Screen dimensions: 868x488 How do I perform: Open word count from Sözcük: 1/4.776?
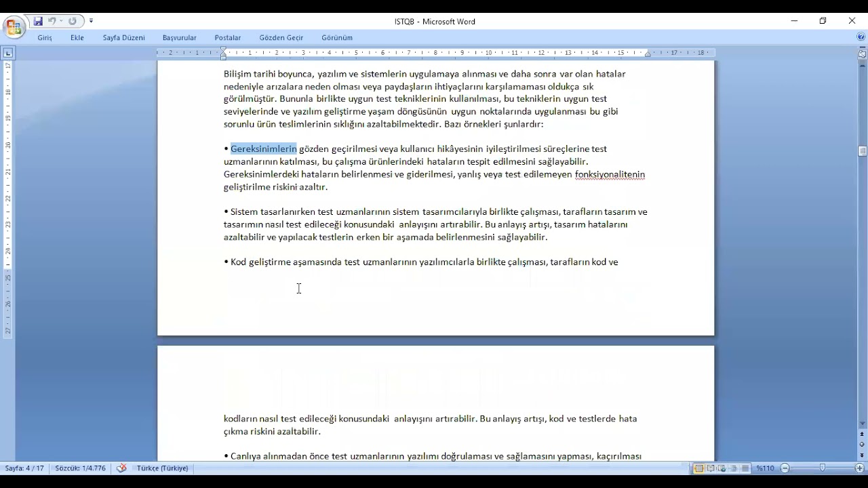point(80,468)
